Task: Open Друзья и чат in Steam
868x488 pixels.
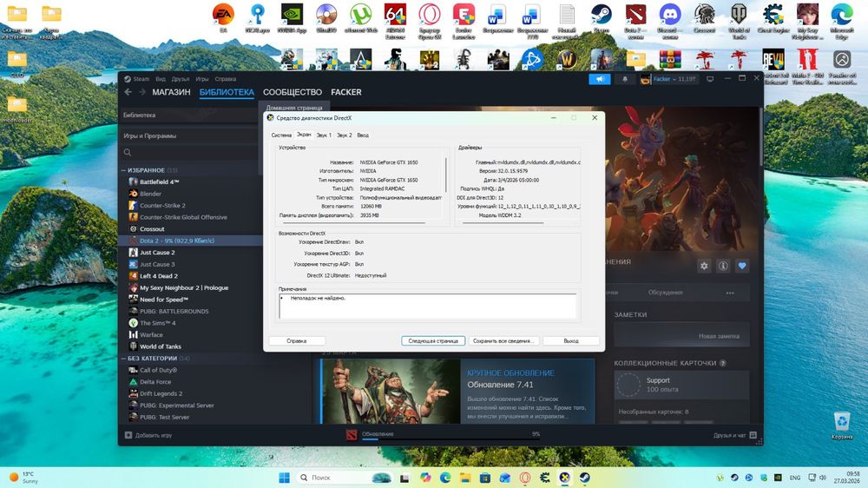Action: [734, 435]
